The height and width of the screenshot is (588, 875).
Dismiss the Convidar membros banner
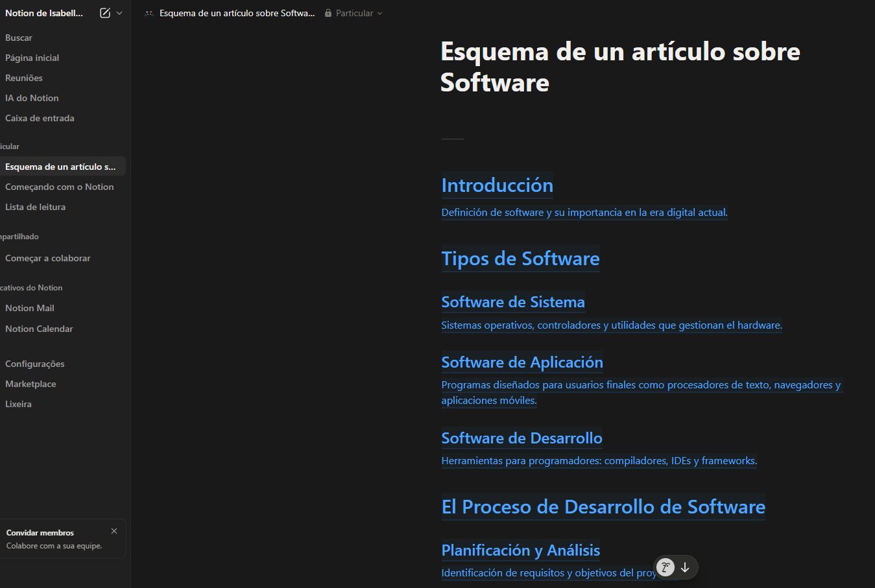coord(114,530)
